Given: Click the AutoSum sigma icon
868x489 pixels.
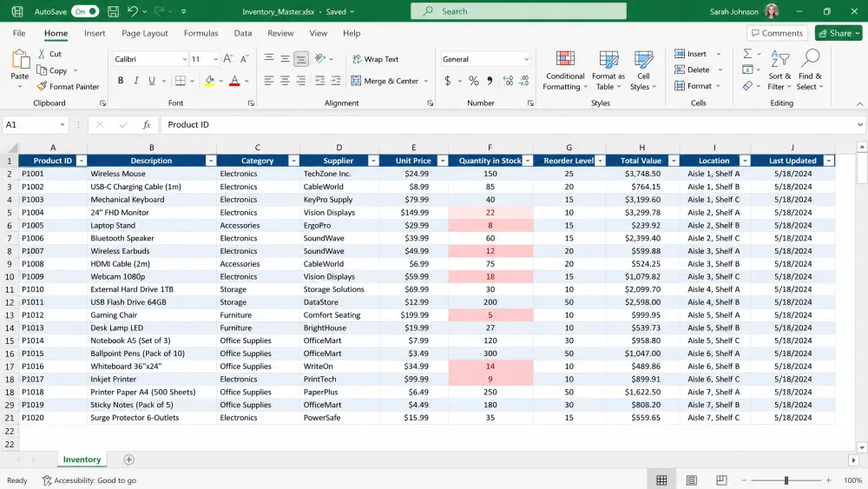Looking at the screenshot, I should [x=747, y=54].
